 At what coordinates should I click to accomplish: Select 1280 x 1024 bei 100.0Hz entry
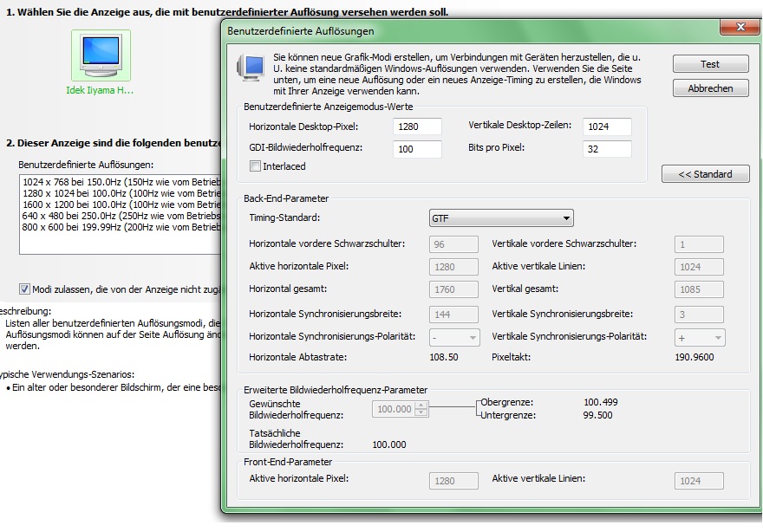(121, 193)
